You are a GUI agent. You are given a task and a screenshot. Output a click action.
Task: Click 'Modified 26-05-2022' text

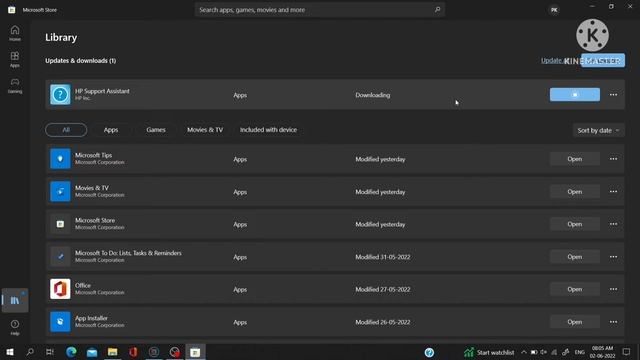382,322
